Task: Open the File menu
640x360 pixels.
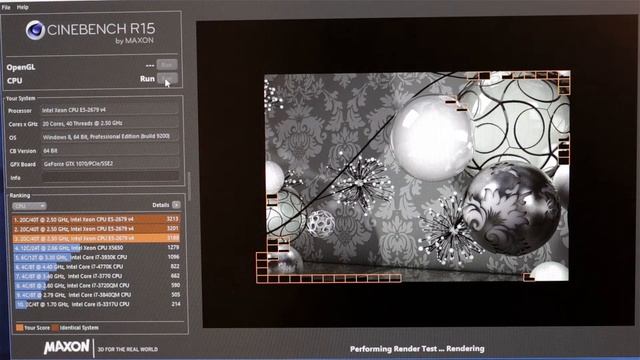Action: [6, 7]
